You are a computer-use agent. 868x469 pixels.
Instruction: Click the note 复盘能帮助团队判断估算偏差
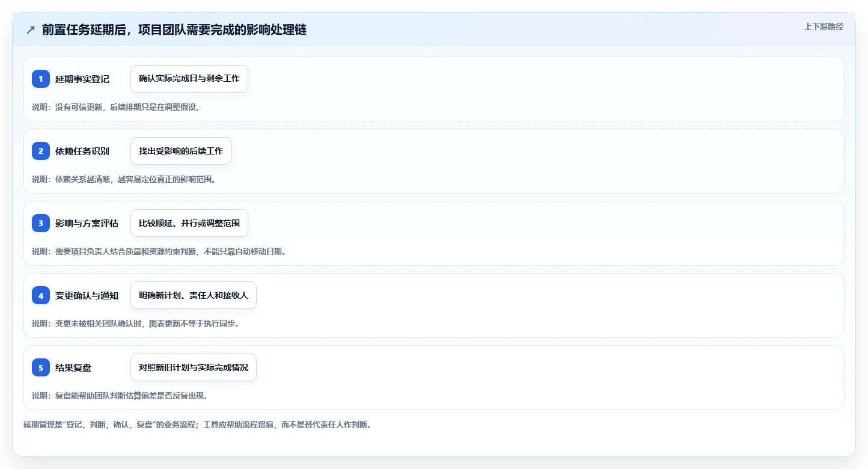click(120, 396)
